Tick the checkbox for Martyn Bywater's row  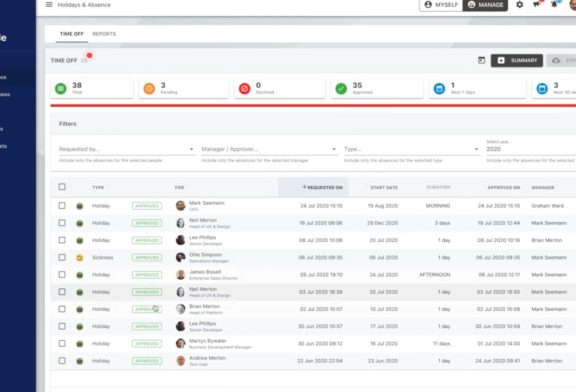(62, 343)
